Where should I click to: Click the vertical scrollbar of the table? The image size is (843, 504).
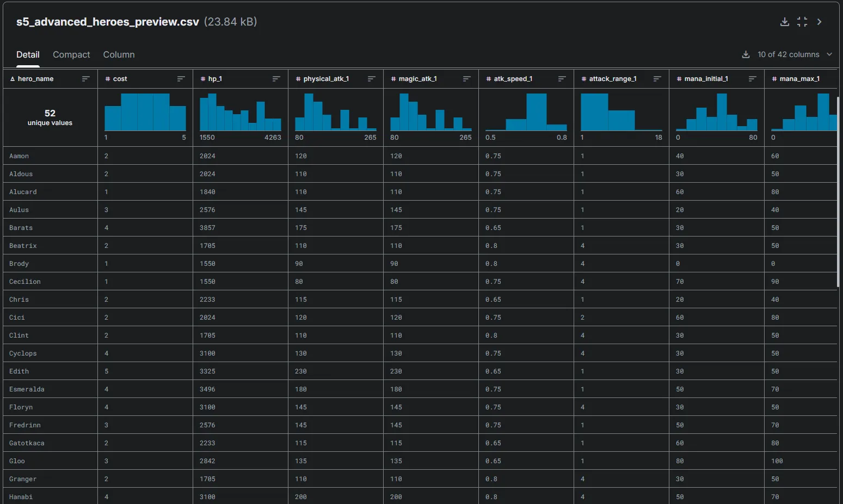(838, 192)
